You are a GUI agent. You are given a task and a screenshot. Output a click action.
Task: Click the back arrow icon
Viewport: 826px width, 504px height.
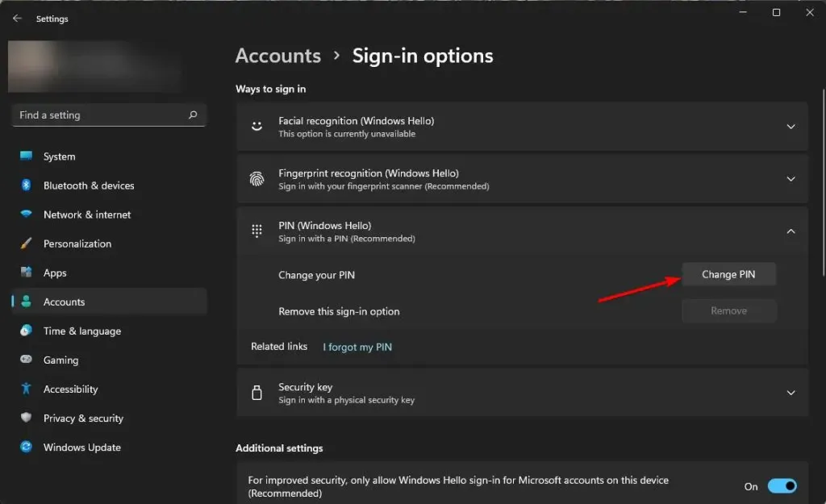point(16,18)
